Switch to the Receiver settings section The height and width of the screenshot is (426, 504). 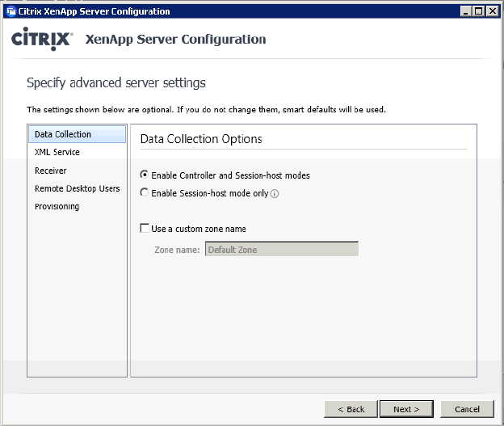[x=51, y=171]
